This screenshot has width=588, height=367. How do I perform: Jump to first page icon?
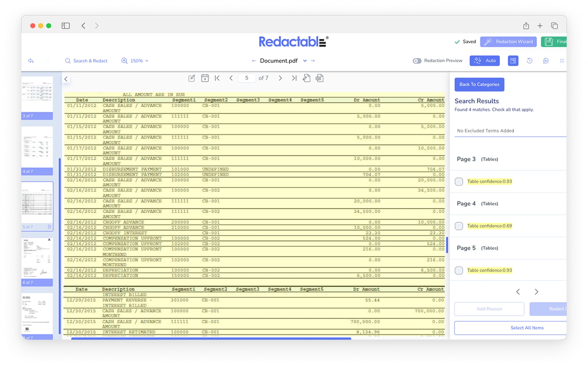coord(217,78)
